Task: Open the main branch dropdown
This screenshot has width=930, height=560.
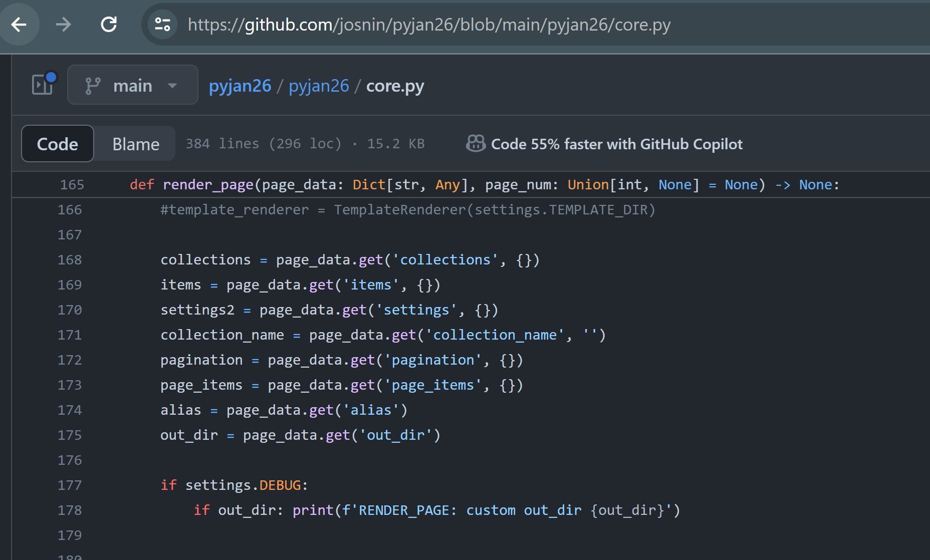Action: (x=133, y=85)
